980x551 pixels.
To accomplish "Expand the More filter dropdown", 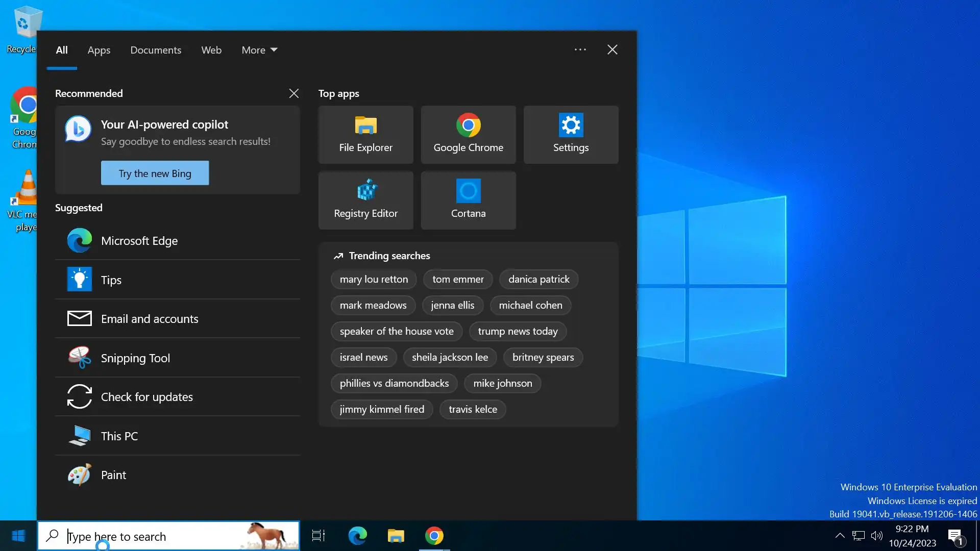I will point(259,50).
